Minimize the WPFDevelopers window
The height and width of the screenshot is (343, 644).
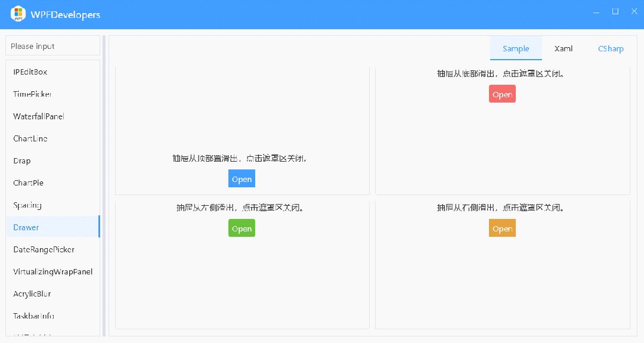click(x=596, y=13)
